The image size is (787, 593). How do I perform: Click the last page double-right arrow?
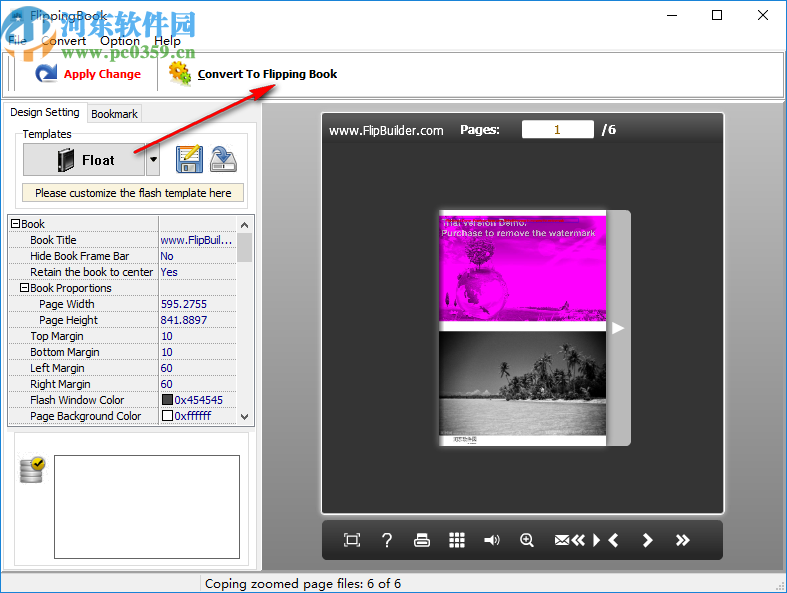click(683, 540)
